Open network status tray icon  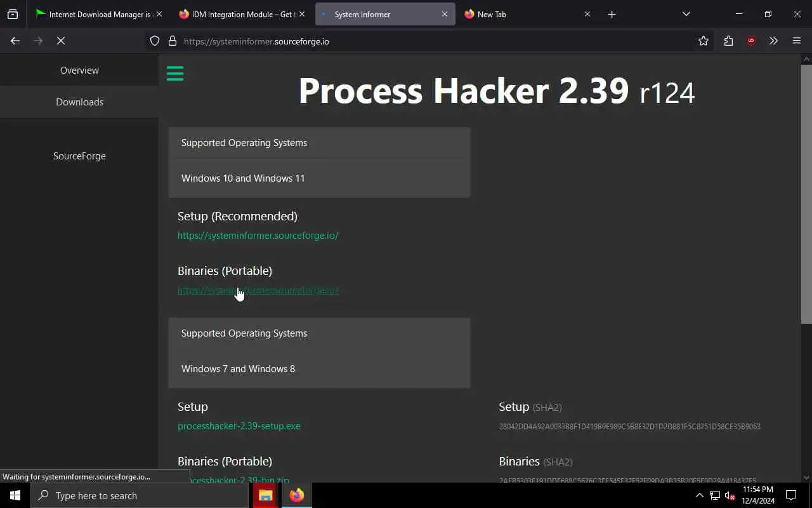point(715,495)
